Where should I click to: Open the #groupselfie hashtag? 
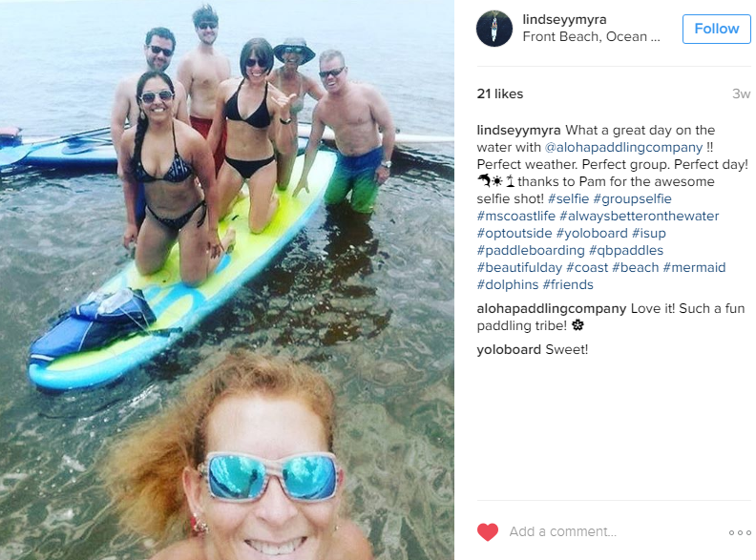coord(632,199)
